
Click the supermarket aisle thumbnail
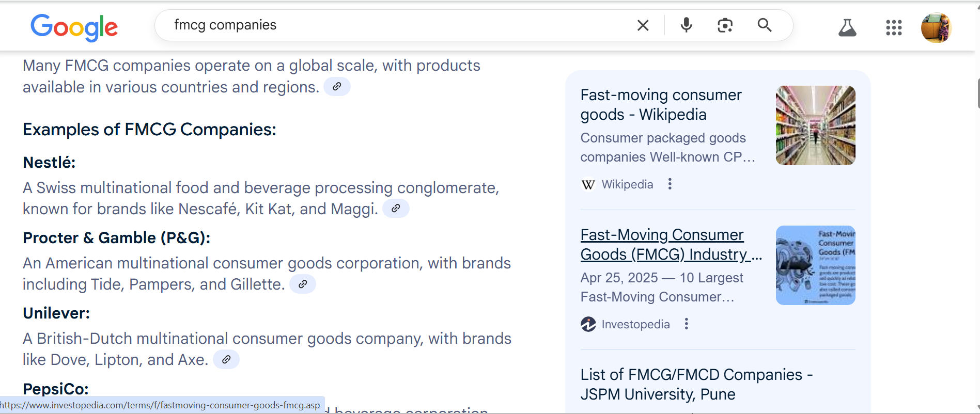(815, 125)
